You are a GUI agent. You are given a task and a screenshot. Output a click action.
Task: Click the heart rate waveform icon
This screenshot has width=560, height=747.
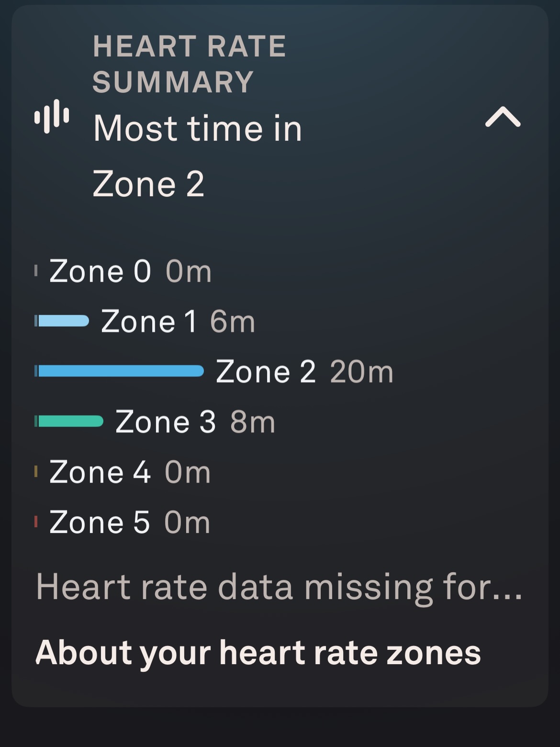pyautogui.click(x=52, y=116)
